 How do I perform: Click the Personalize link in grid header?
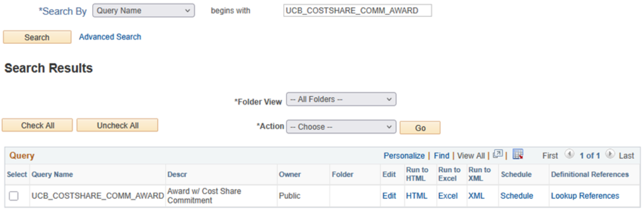pyautogui.click(x=404, y=156)
